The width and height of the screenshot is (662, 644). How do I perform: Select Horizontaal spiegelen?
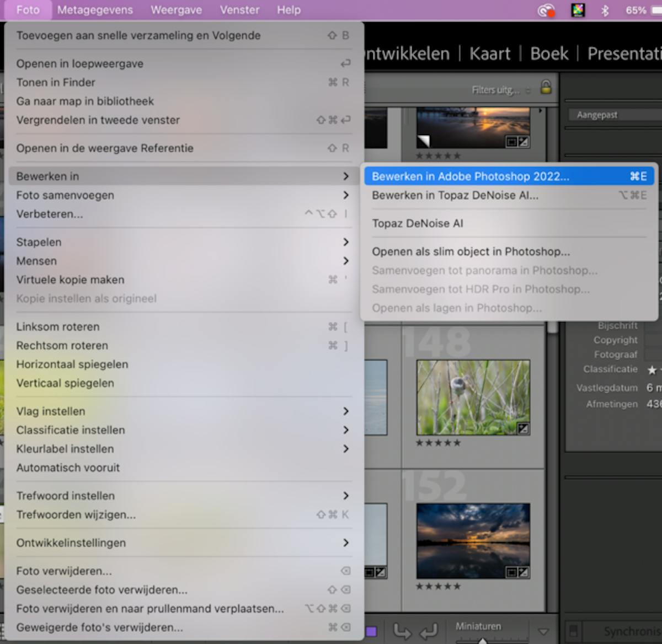(184, 364)
